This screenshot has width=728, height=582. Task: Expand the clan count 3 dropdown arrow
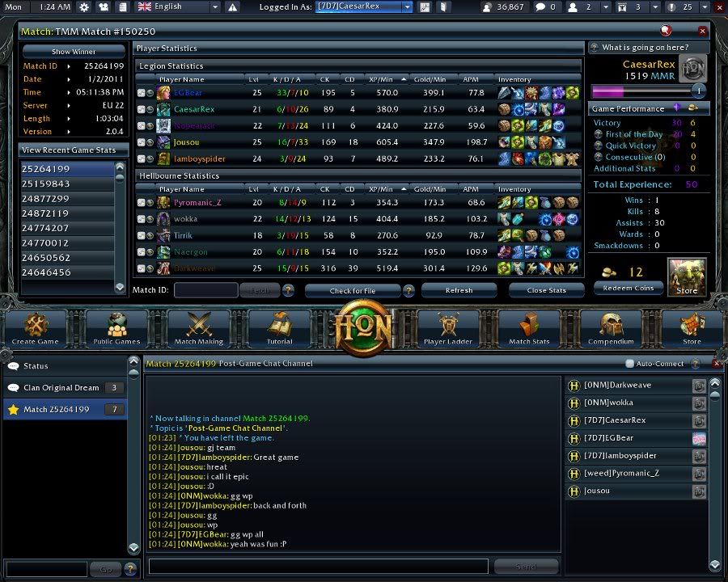(x=655, y=7)
